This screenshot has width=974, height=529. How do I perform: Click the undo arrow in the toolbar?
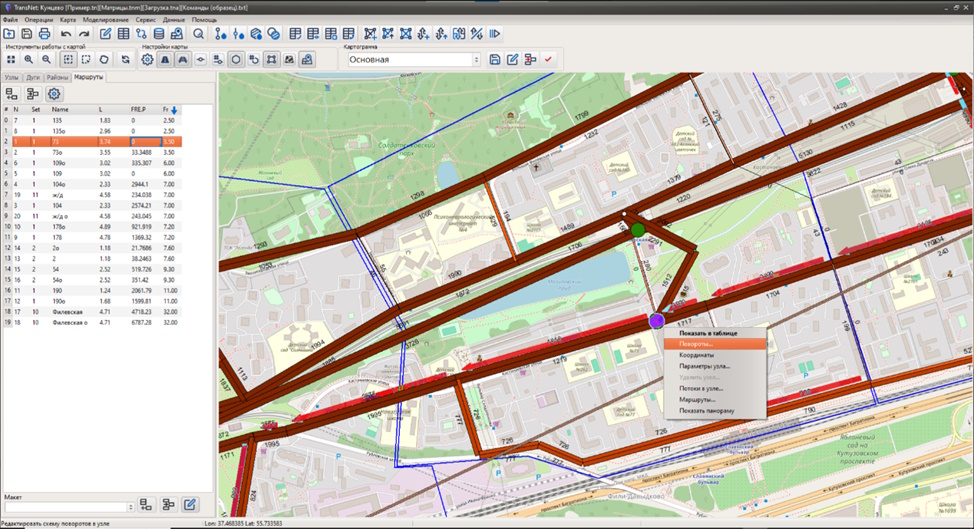[66, 34]
